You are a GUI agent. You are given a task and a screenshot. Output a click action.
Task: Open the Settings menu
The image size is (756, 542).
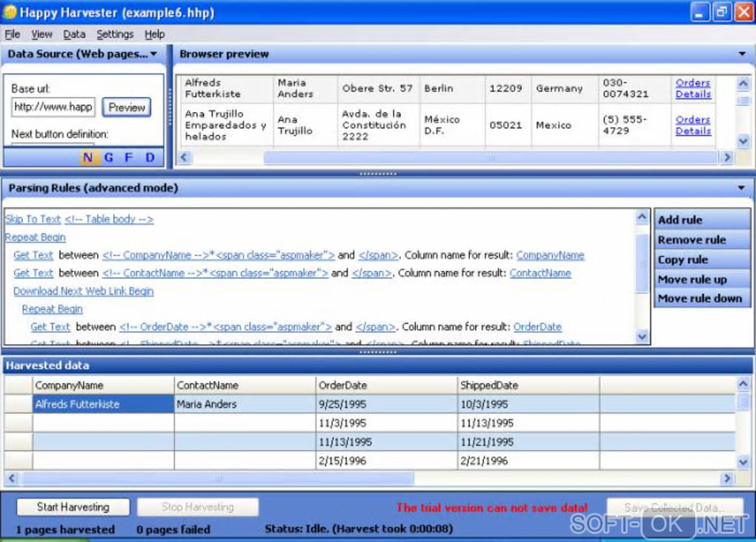pos(115,34)
